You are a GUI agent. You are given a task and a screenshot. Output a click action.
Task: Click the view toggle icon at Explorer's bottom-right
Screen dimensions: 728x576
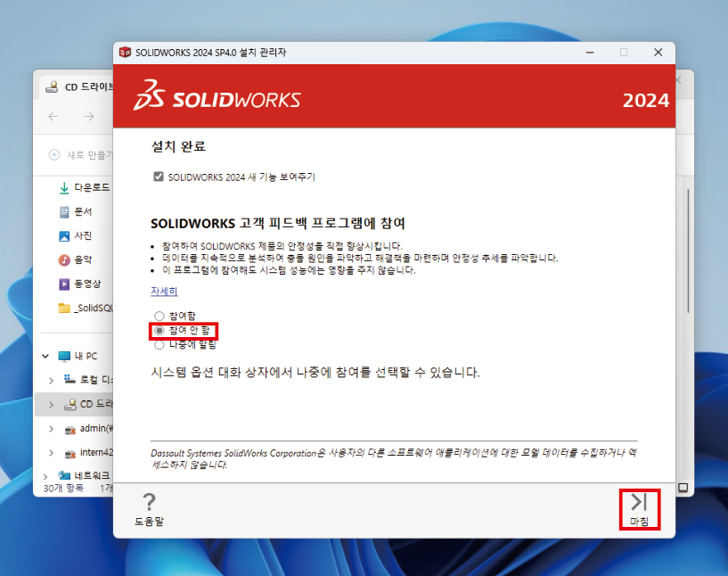(x=683, y=487)
